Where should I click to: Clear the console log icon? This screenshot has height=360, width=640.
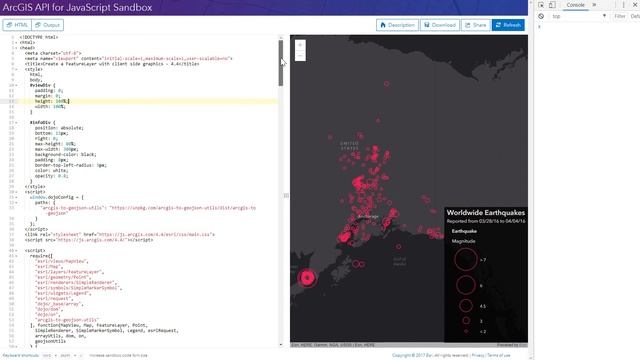coord(541,16)
